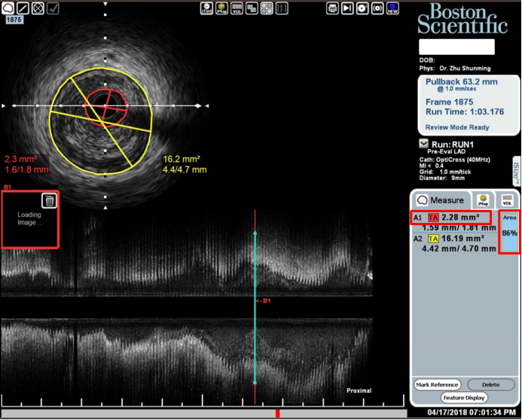Click the red marker on pullback scrollbar

(277, 413)
